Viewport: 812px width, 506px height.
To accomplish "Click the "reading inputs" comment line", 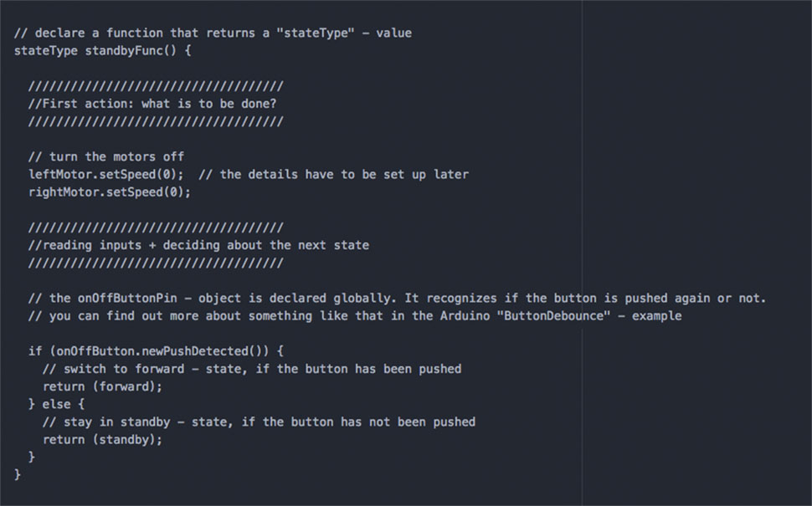I will [x=198, y=245].
